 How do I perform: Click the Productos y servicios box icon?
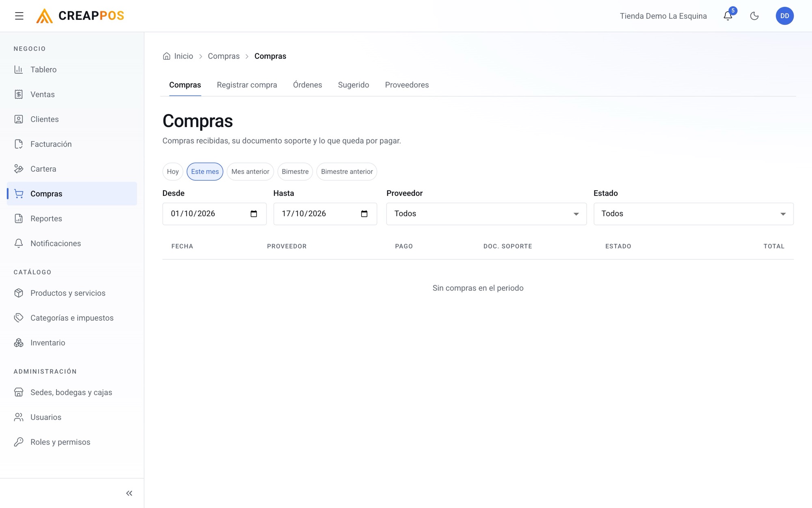pyautogui.click(x=19, y=293)
